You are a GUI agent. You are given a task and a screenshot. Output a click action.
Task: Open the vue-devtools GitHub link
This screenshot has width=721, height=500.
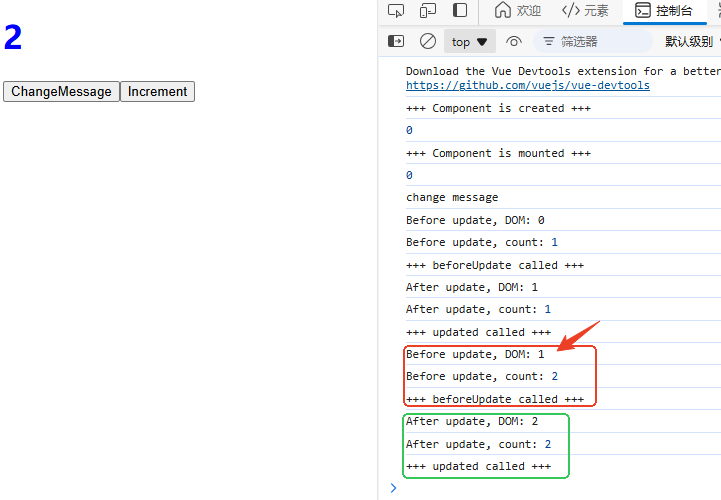click(x=527, y=85)
